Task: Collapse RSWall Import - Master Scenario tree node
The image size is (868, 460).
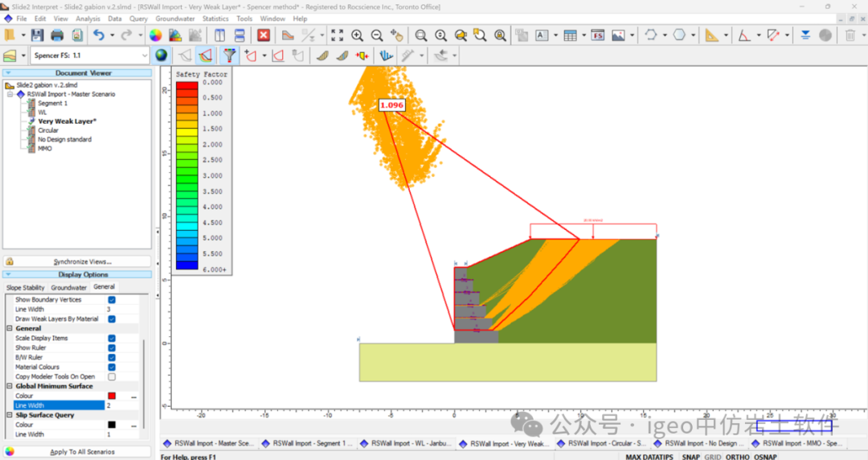Action: point(10,94)
